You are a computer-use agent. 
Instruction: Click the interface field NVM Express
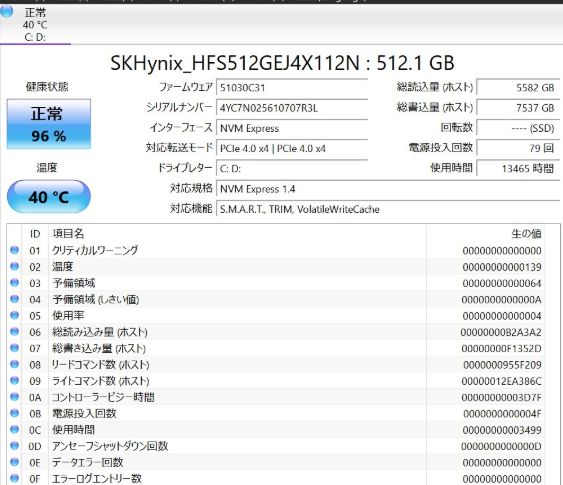coord(292,128)
